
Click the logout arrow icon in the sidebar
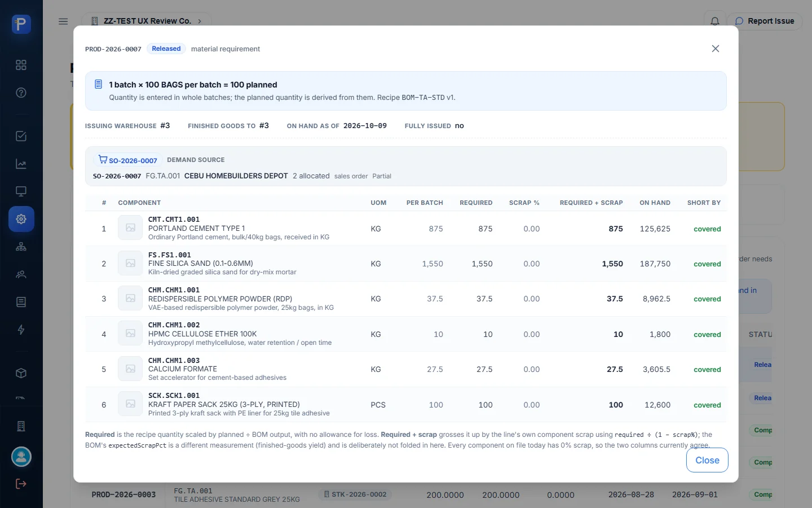point(21,484)
